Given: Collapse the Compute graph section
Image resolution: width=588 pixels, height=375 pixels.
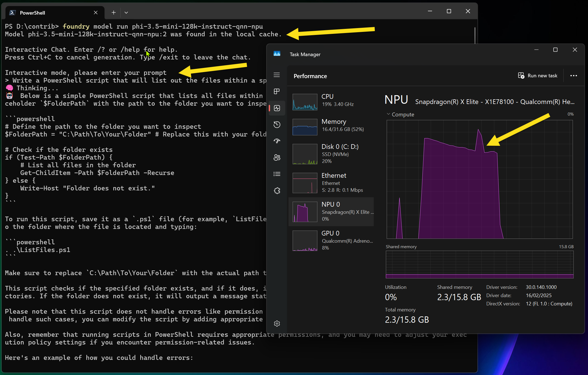Looking at the screenshot, I should (389, 114).
